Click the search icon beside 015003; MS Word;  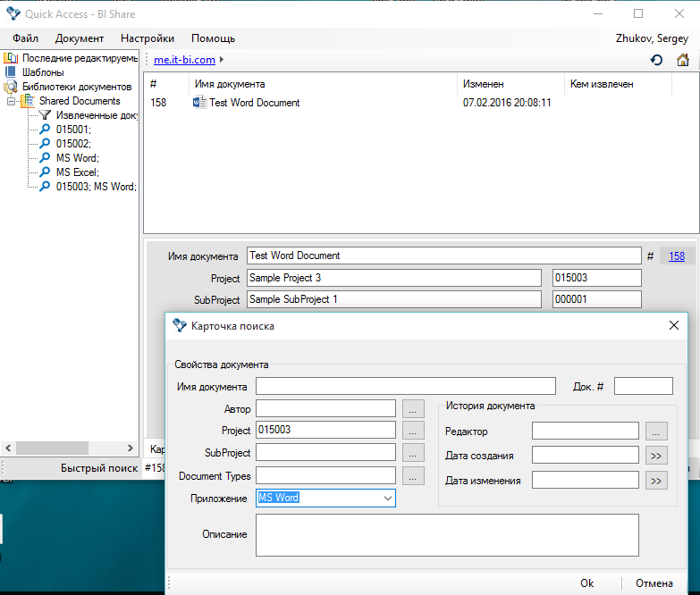coord(45,187)
